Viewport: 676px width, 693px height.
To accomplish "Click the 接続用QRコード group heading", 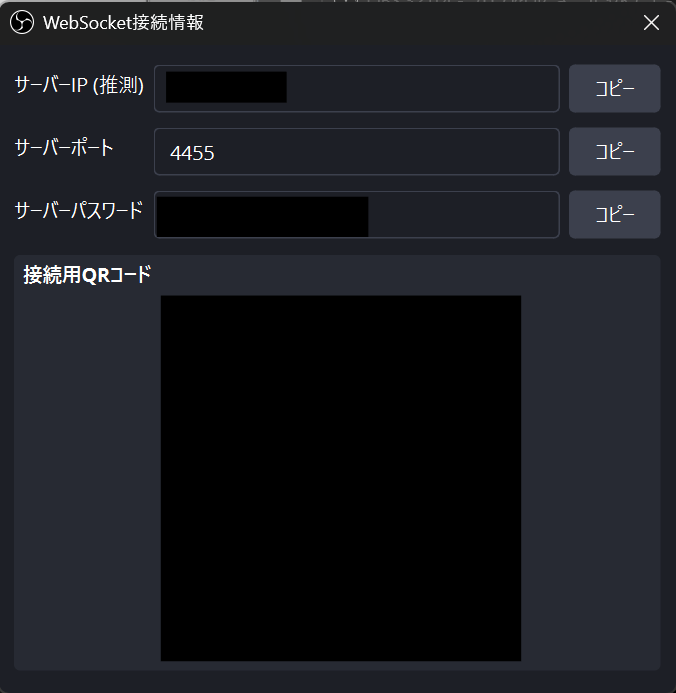I will [87, 274].
